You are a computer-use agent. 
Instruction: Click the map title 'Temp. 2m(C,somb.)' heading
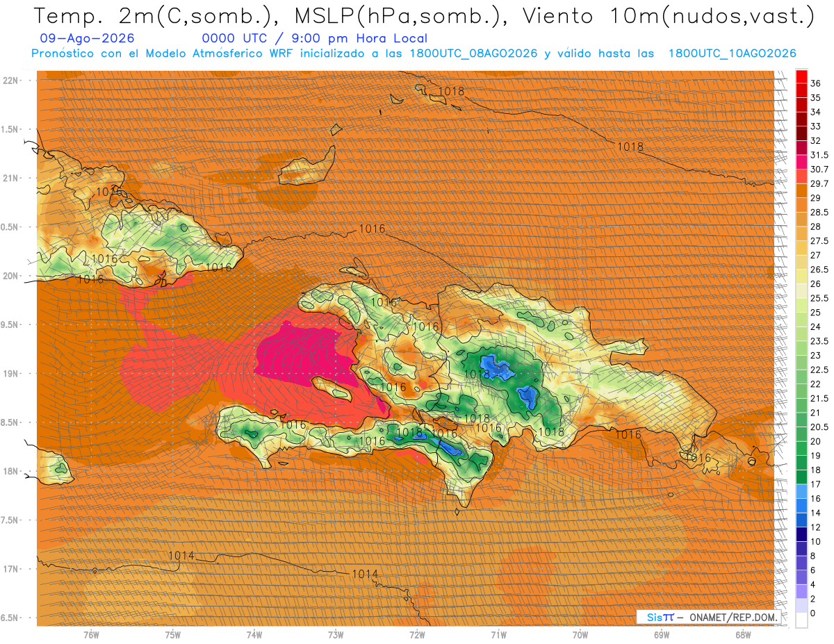[x=153, y=16]
